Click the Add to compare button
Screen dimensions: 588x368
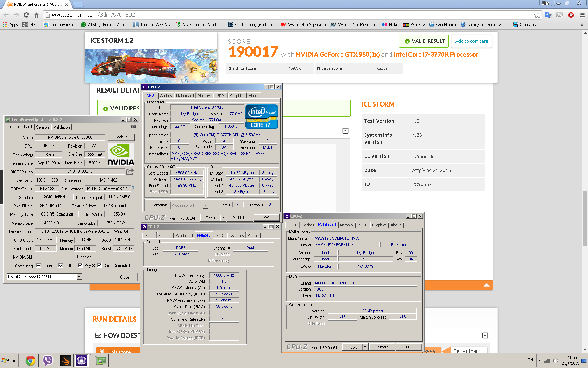coord(471,41)
